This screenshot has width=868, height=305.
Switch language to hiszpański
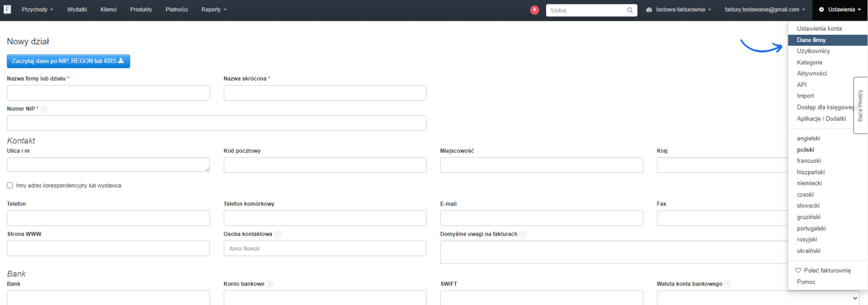tap(811, 172)
